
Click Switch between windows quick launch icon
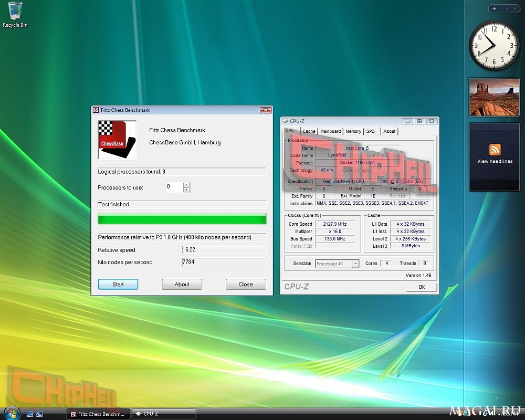39,414
